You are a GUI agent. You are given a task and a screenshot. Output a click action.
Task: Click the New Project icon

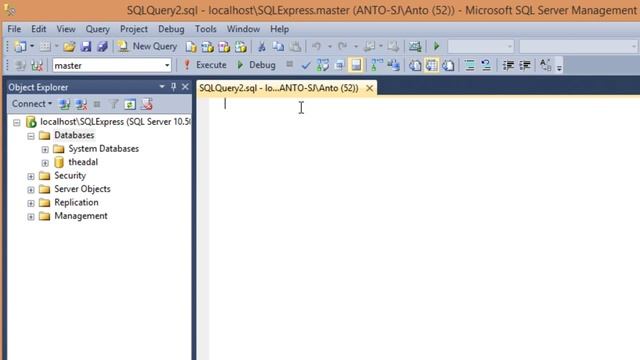point(20,47)
